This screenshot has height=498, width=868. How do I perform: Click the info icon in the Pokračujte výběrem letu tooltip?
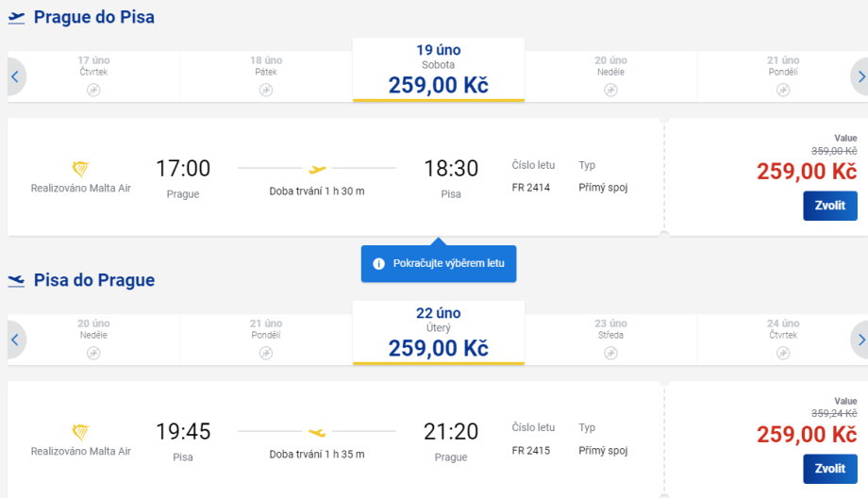378,263
